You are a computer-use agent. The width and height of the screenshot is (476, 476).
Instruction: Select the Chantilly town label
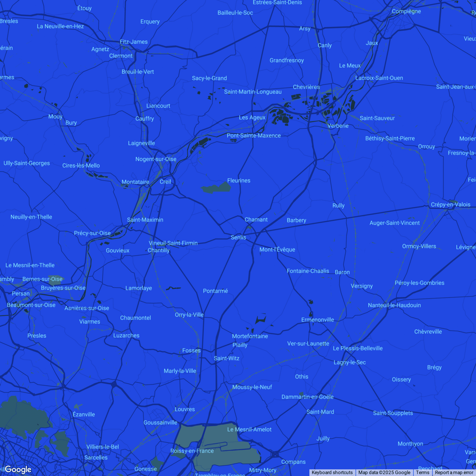point(159,250)
